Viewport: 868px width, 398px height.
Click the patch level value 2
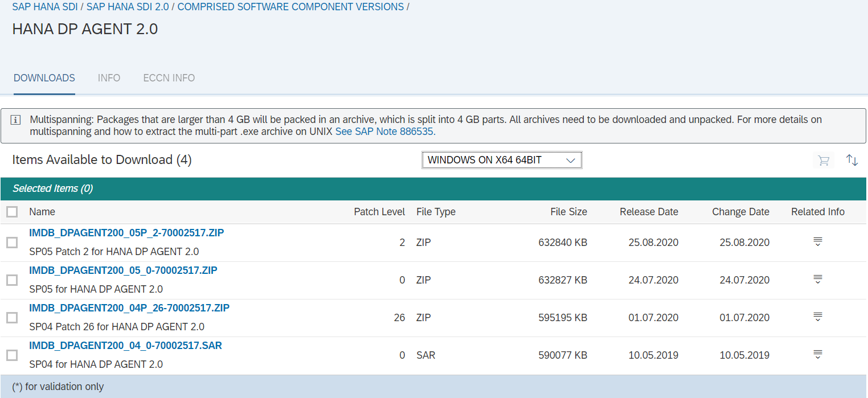pyautogui.click(x=402, y=243)
